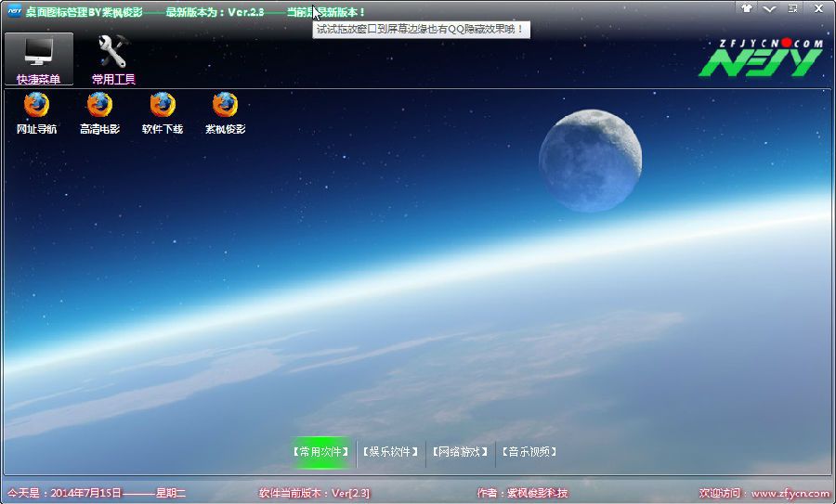This screenshot has width=836, height=504.
Task: Select the 【娱乐软件】 category tab
Action: [x=391, y=452]
